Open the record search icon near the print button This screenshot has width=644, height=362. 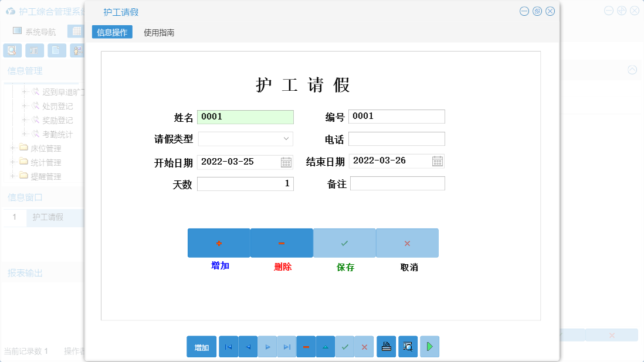[x=408, y=346]
